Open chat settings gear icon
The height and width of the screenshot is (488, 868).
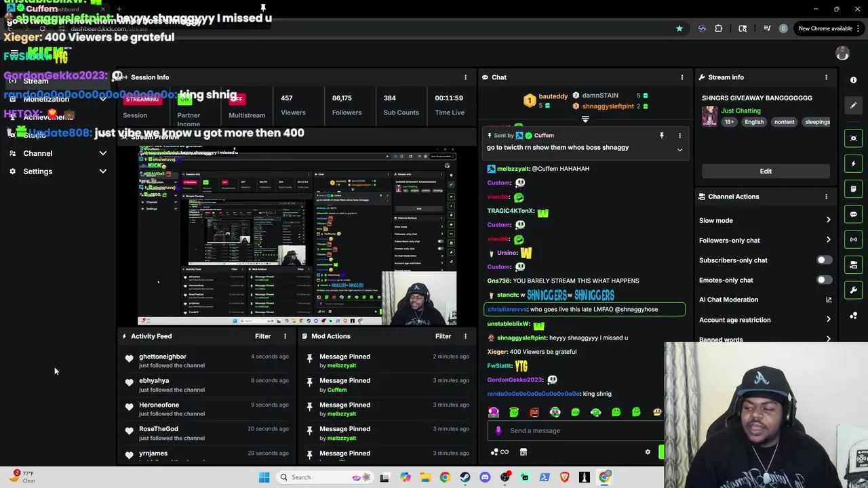pyautogui.click(x=648, y=452)
